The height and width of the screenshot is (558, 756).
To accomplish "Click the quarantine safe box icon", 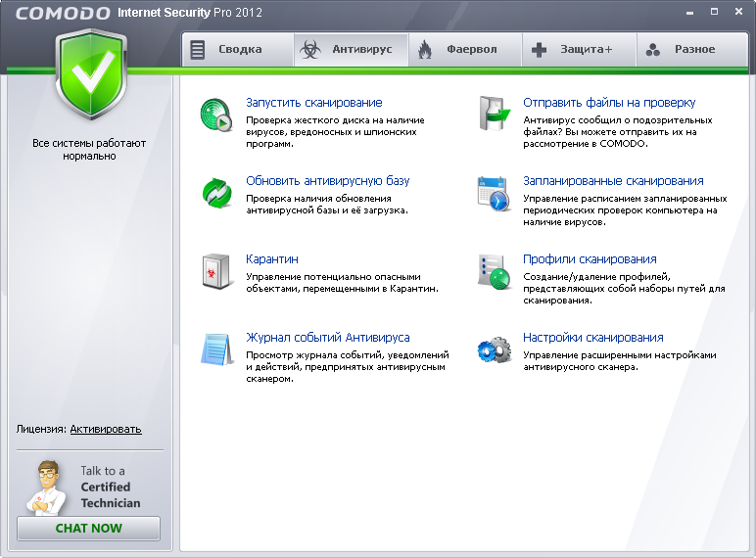I will click(216, 272).
